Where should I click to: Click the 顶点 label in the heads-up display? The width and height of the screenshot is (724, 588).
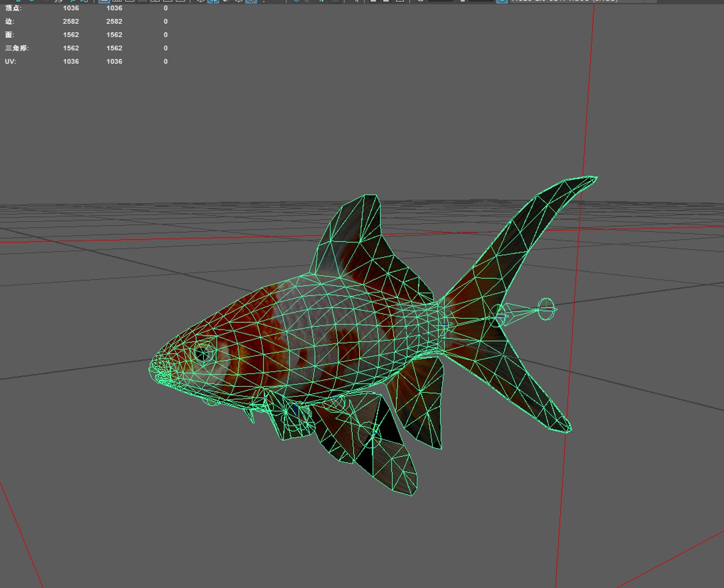click(13, 8)
